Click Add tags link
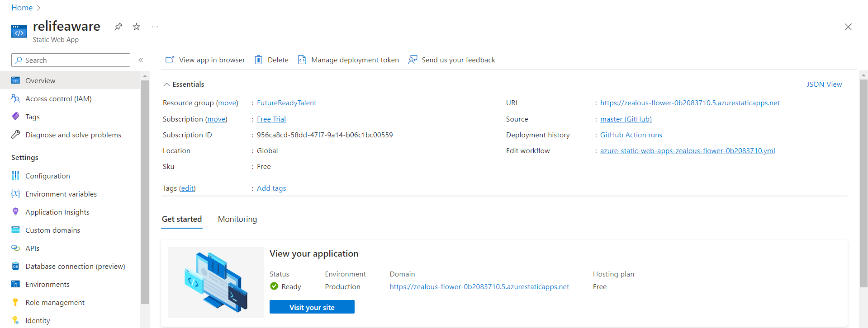Image resolution: width=868 pixels, height=328 pixels. point(271,188)
